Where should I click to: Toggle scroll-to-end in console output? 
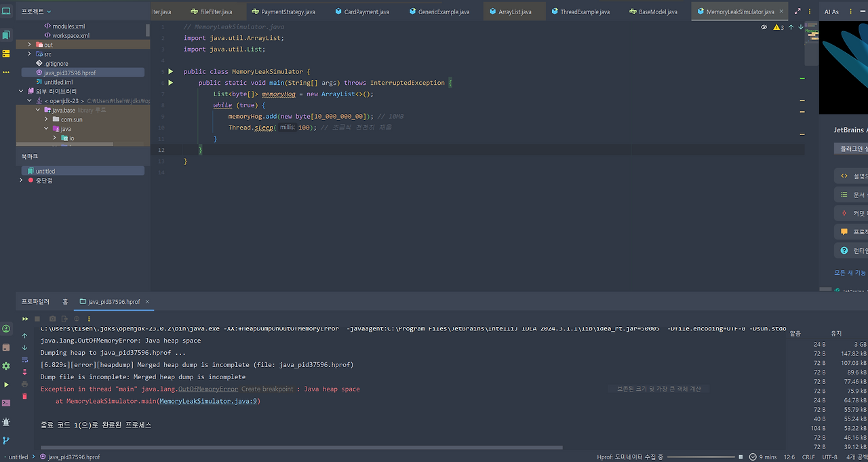pos(24,372)
